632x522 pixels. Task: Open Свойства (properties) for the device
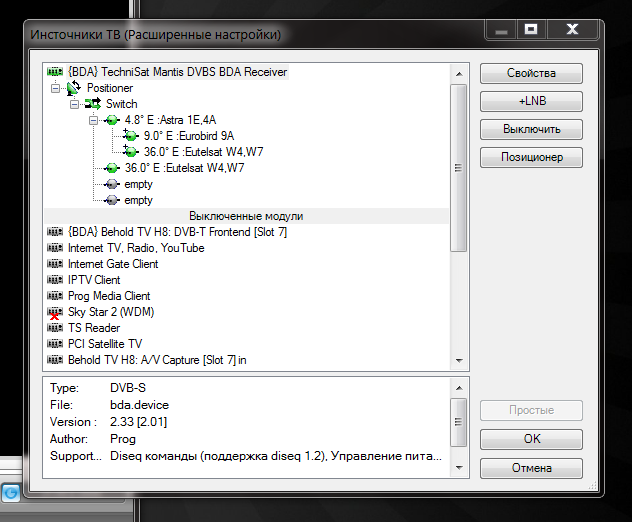coord(530,74)
